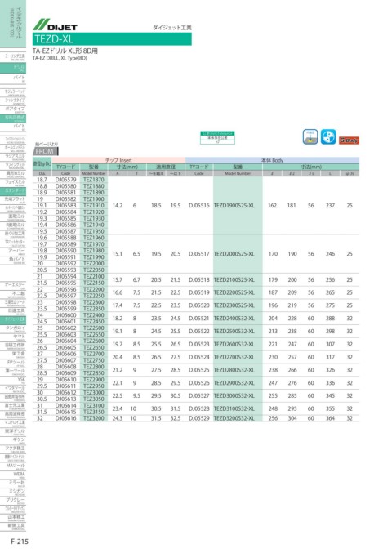Screen dimensions: 392x553
Task: Click insert model TEZ2850
Action: pos(94,373)
